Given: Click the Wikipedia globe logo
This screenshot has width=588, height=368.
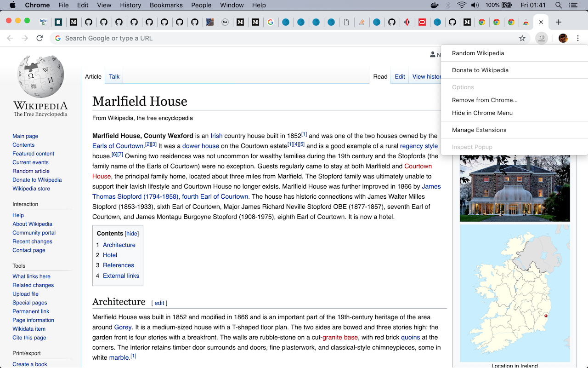Looking at the screenshot, I should (40, 76).
